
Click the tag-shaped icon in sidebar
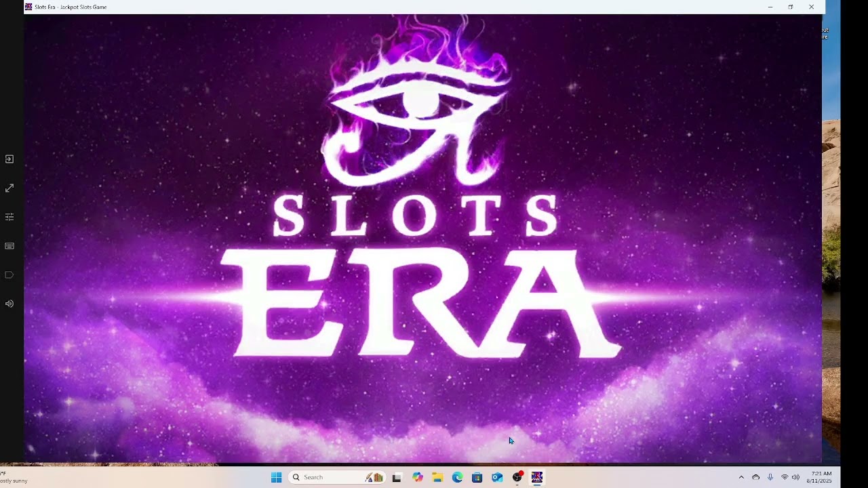click(x=9, y=274)
